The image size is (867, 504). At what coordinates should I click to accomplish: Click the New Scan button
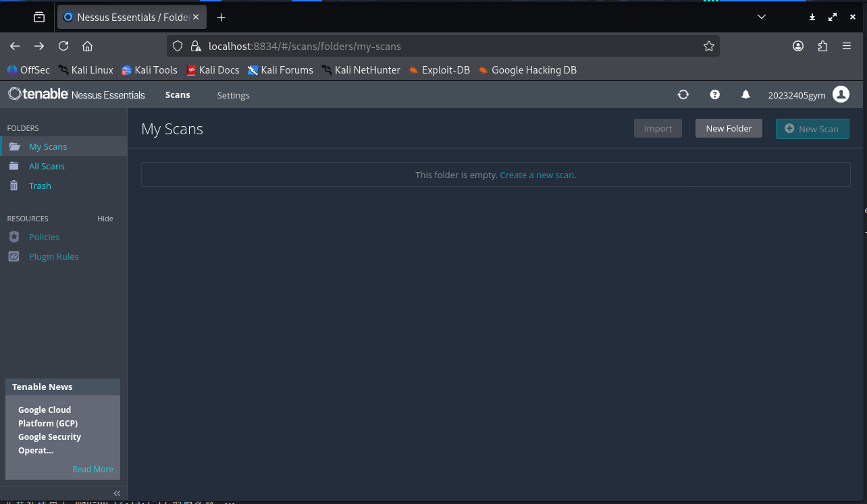coord(812,128)
